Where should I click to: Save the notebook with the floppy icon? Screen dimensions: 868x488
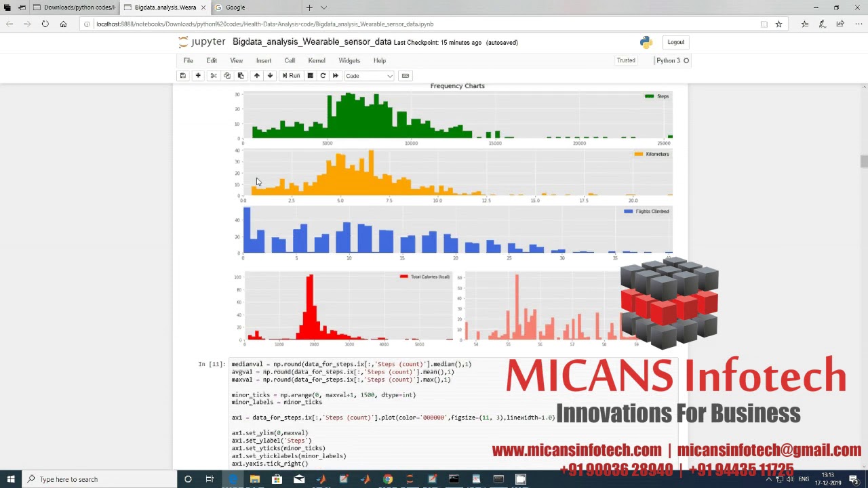pyautogui.click(x=182, y=76)
